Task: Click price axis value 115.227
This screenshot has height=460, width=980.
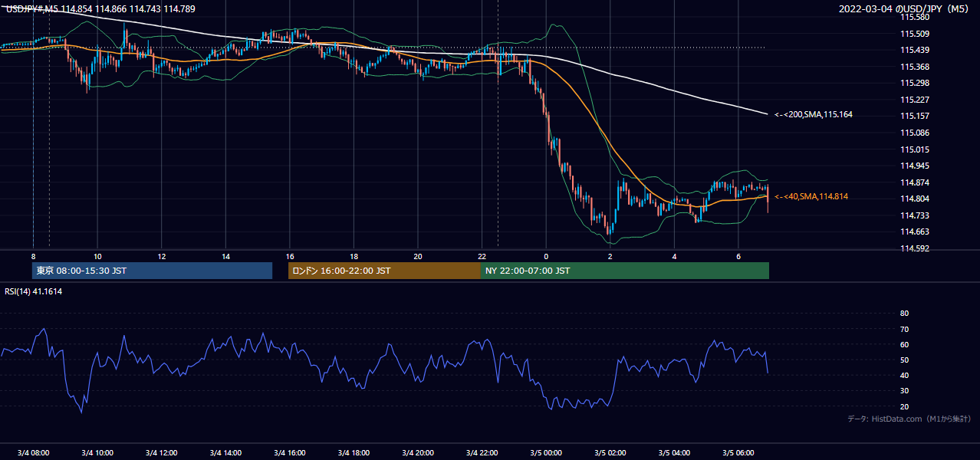Action: point(914,100)
